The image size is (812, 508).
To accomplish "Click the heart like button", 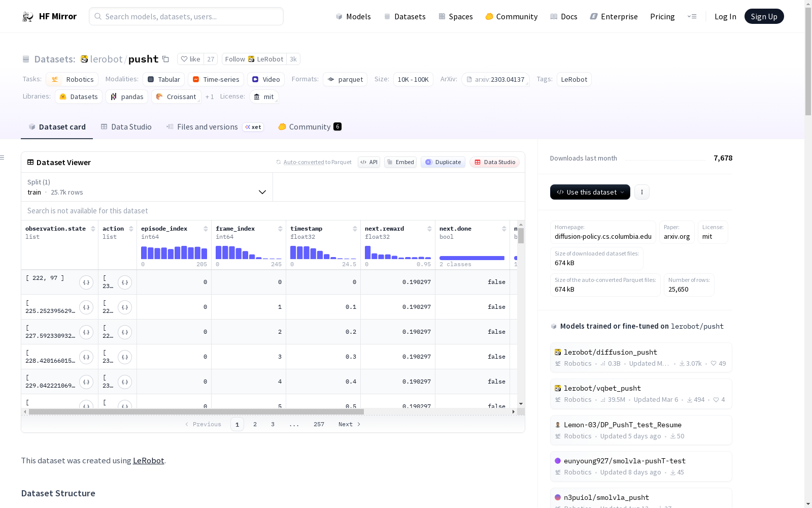I will [x=191, y=59].
